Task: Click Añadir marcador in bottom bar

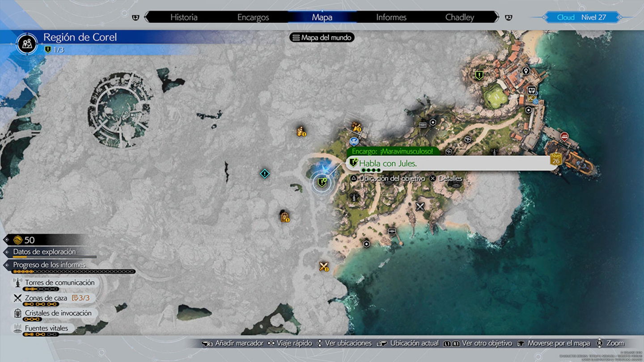Action: (232, 343)
